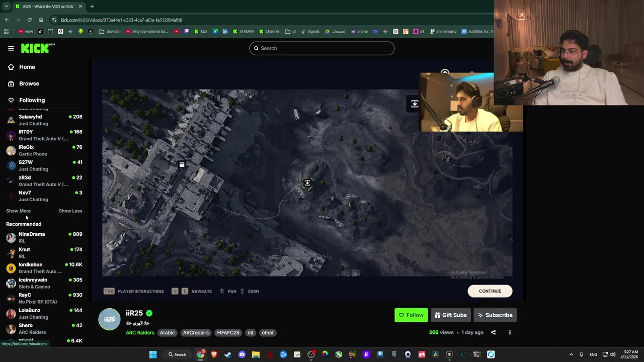Go back in browser history
This screenshot has width=644, height=362.
[7, 20]
